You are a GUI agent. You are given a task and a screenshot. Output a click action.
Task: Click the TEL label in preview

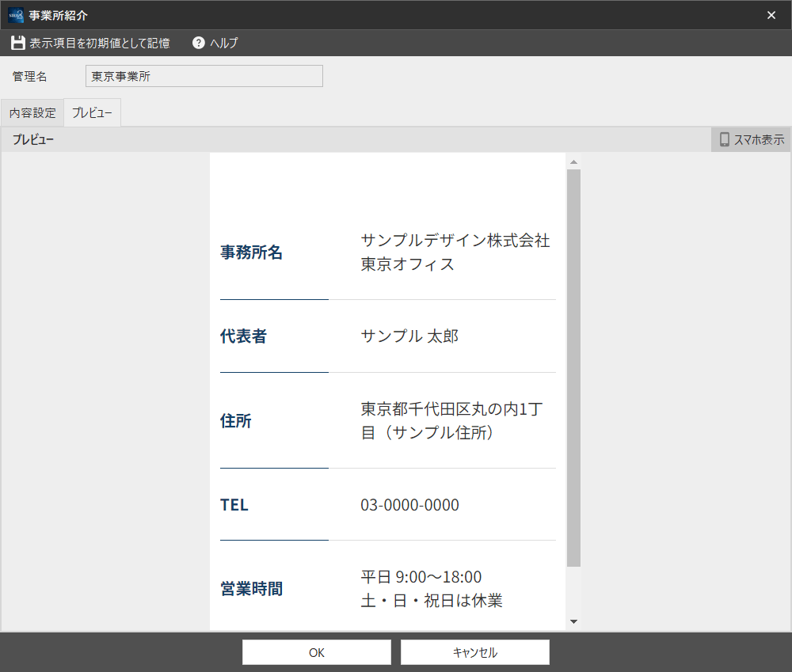[x=234, y=505]
